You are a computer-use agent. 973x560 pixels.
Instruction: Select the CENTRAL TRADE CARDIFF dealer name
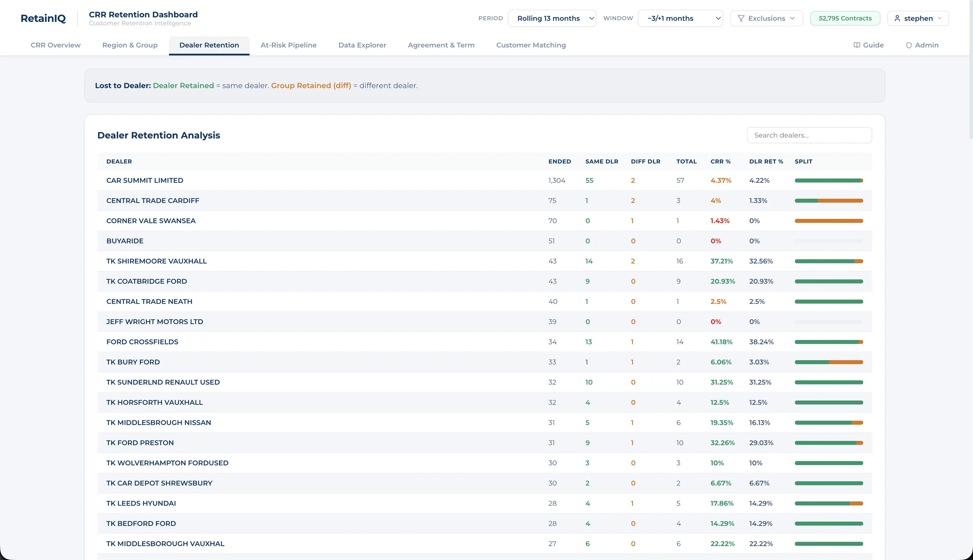152,201
